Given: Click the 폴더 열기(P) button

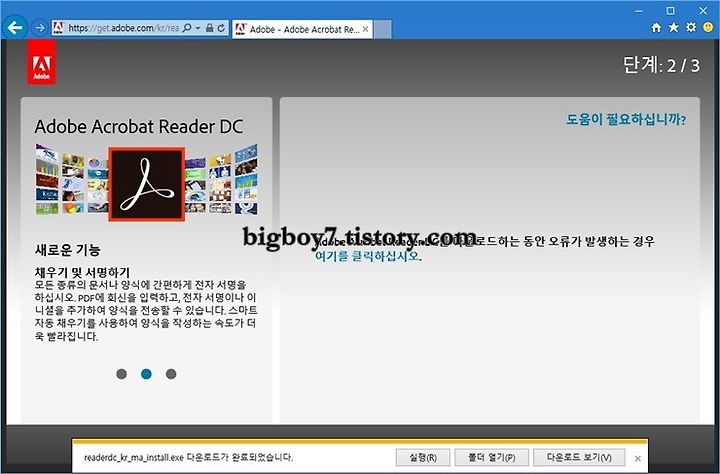Looking at the screenshot, I should tap(492, 457).
